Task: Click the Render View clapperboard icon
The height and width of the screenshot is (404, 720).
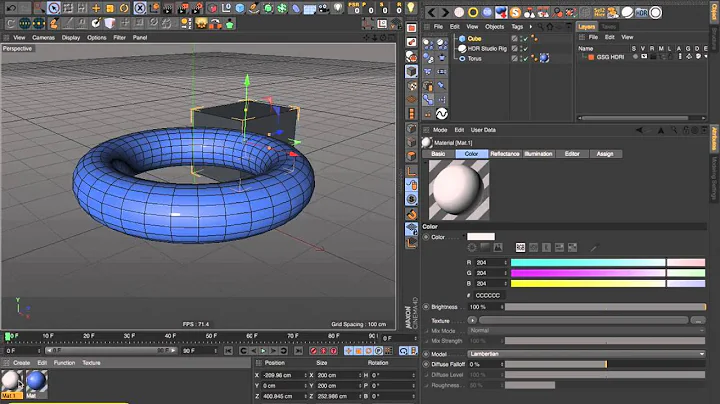Action: tap(169, 8)
